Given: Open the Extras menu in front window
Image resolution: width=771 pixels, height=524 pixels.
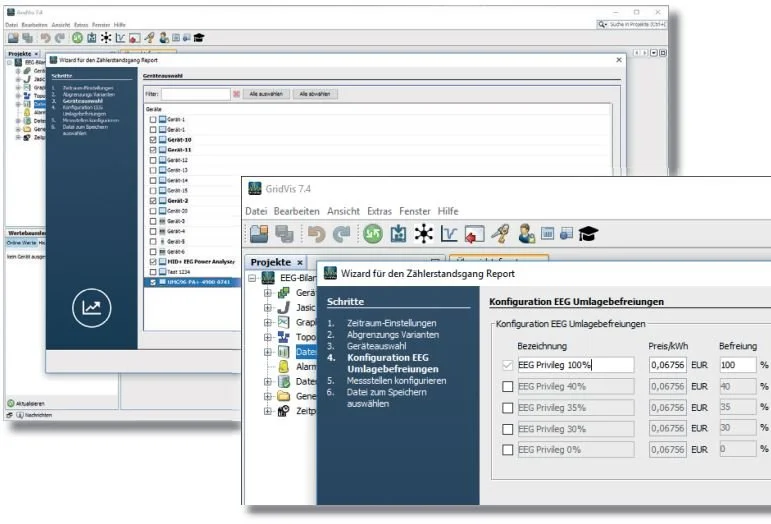Looking at the screenshot, I should (x=379, y=211).
